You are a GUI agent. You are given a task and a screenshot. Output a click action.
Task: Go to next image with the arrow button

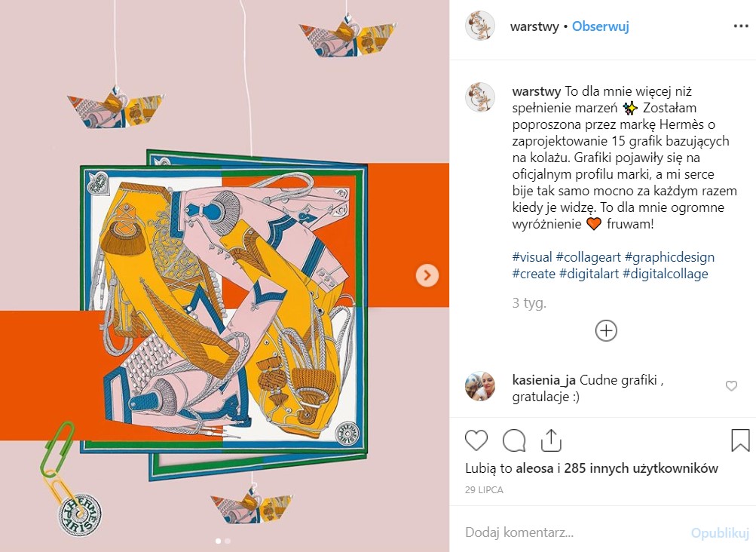(x=427, y=275)
